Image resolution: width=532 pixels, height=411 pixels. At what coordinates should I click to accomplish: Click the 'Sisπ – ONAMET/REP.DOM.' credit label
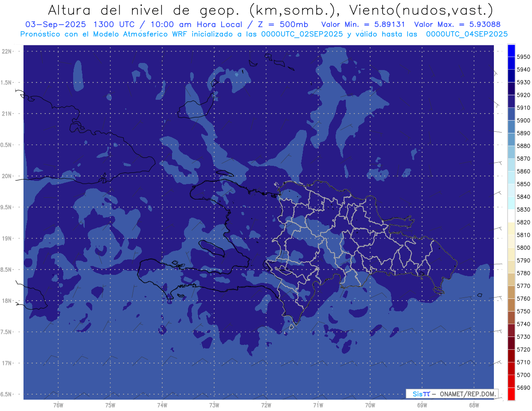coord(452,394)
